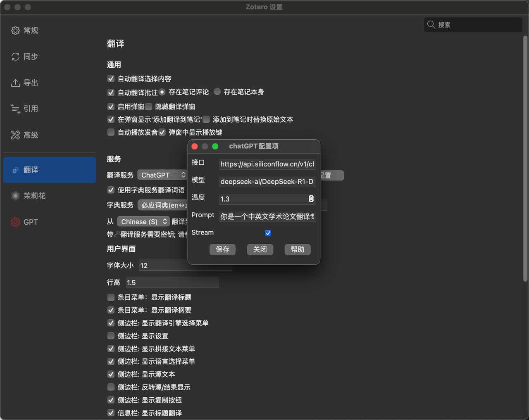Toggle 侧边栏: 显示翻译引擎选择菜单 checkbox

111,323
